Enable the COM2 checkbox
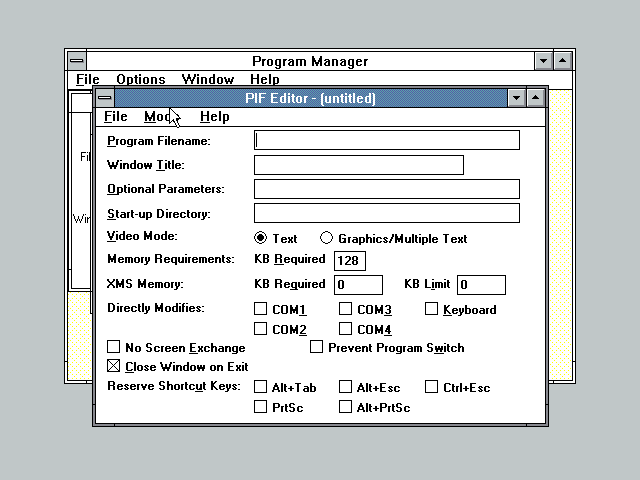The image size is (640, 480). click(260, 329)
